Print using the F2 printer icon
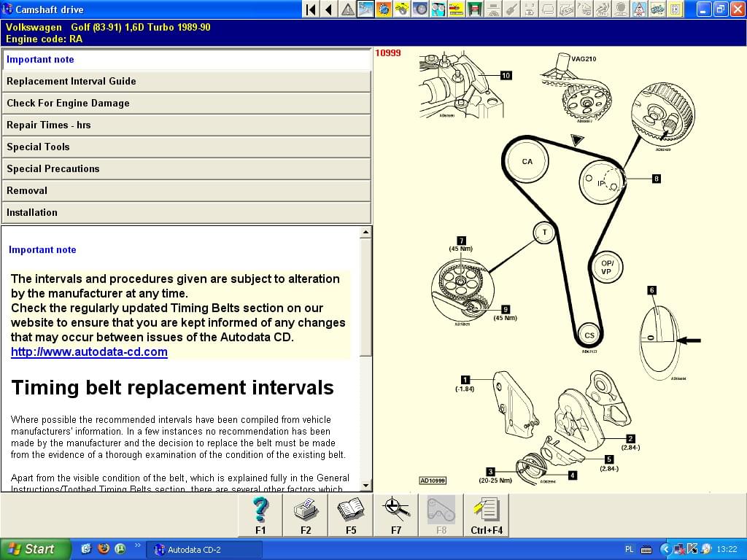 (306, 516)
